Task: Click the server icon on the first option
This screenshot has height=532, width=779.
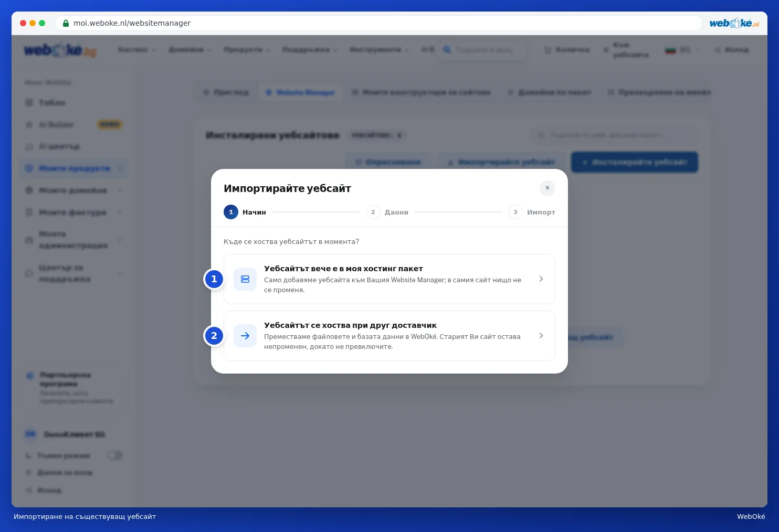Action: tap(245, 279)
